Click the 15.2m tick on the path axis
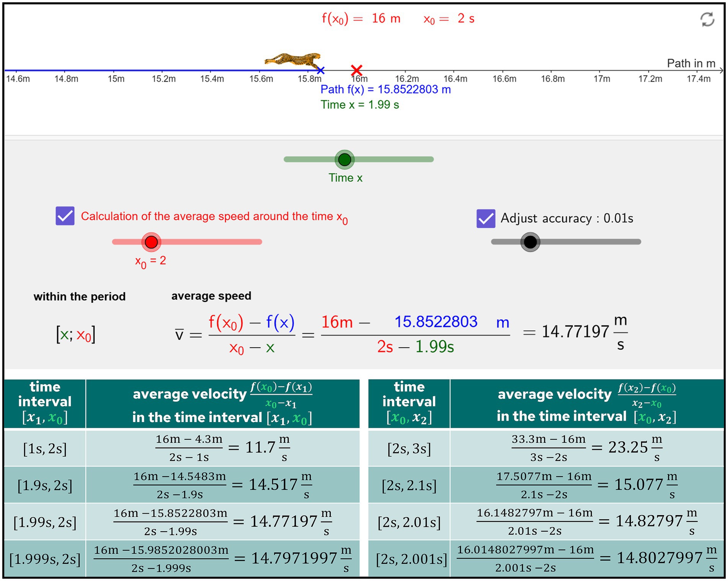728x581 pixels. point(163,79)
